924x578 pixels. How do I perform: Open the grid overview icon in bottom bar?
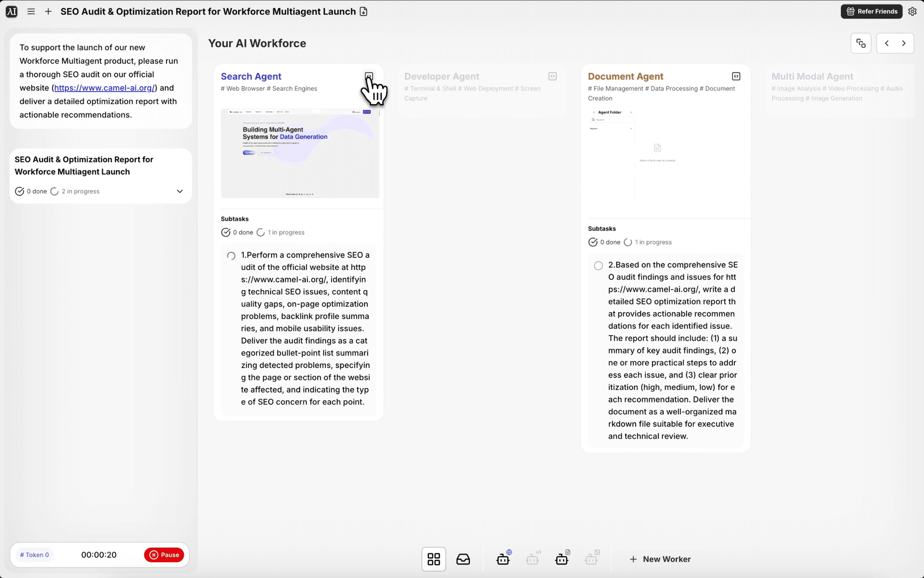coord(434,559)
